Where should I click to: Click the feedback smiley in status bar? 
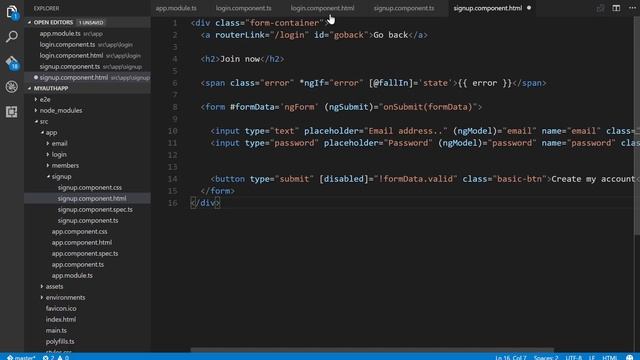(630, 357)
